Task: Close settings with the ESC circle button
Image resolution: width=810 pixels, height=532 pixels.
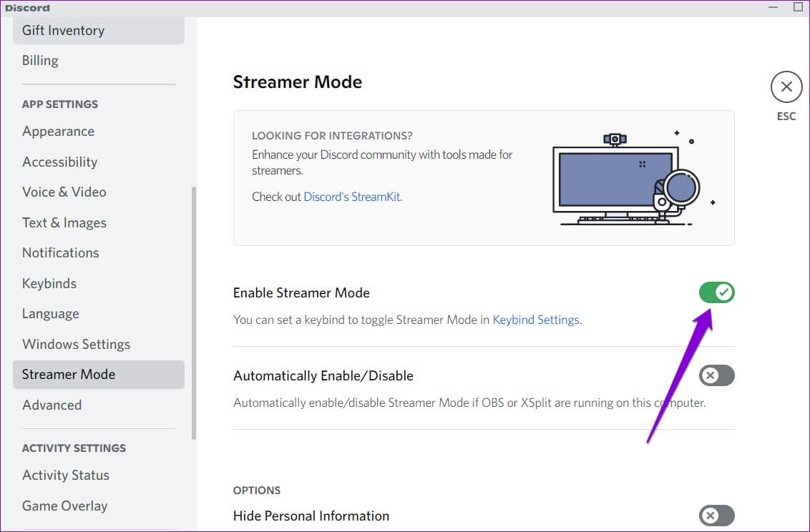Action: tap(786, 87)
